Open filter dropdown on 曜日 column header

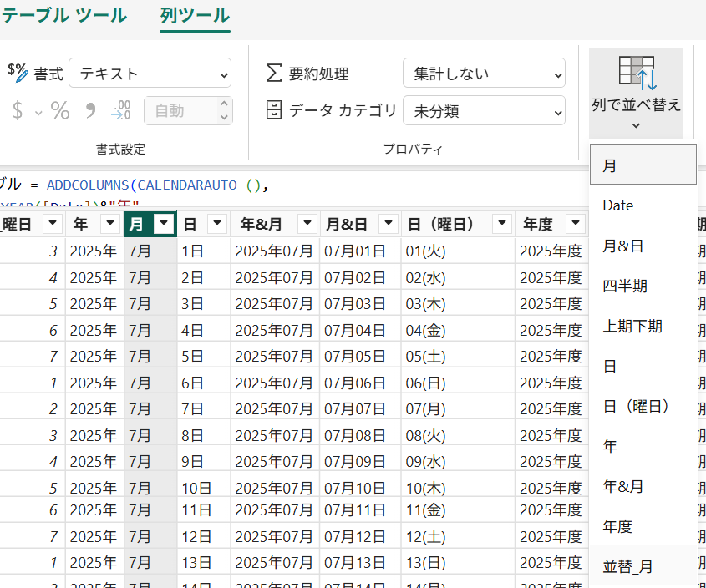click(53, 223)
